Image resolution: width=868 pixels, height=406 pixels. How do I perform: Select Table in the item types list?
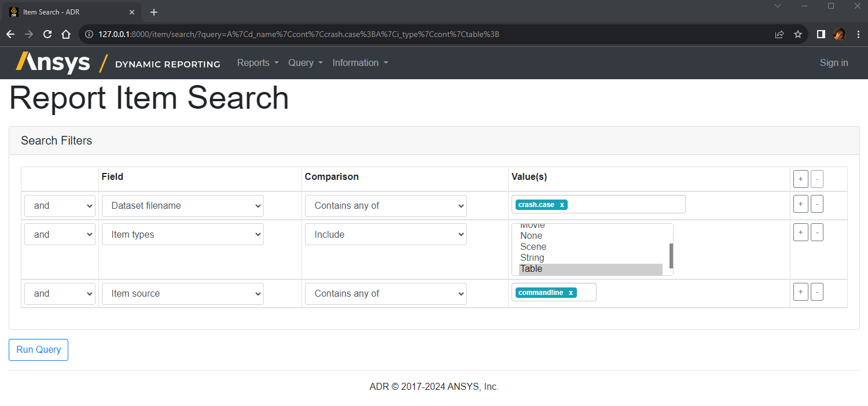tap(590, 269)
